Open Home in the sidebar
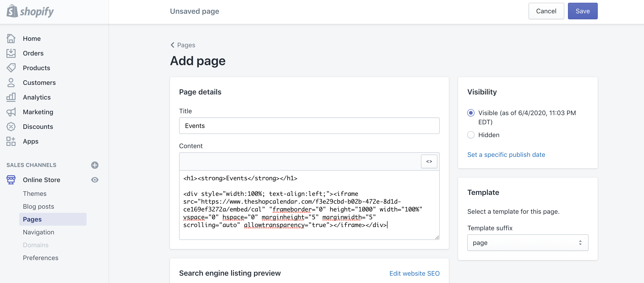The width and height of the screenshot is (644, 283). coord(32,39)
